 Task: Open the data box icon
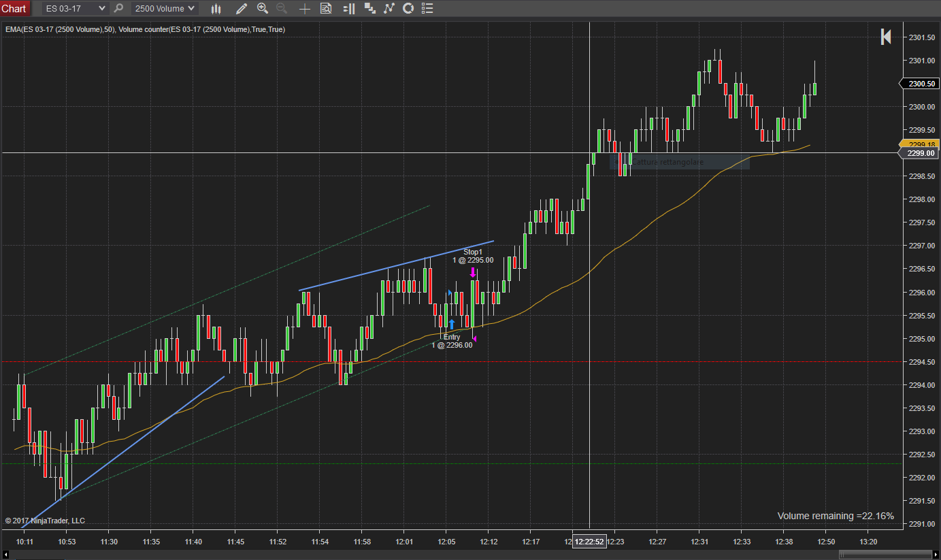(326, 9)
